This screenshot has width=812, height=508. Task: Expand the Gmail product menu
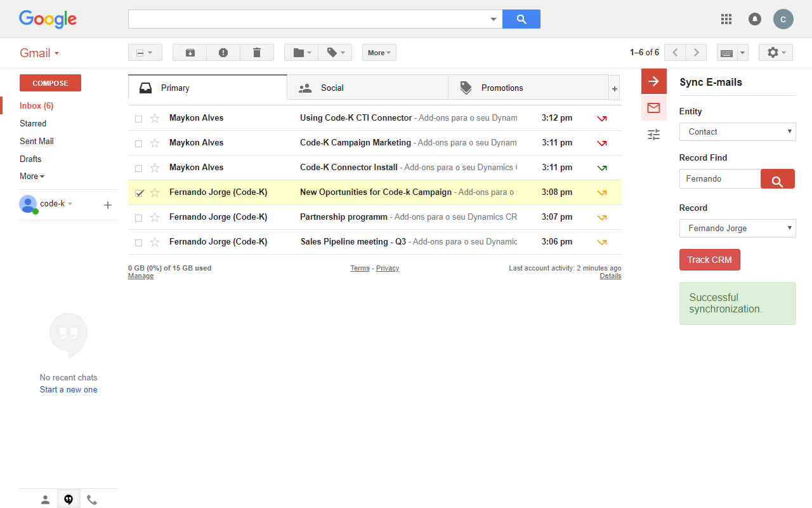coord(39,53)
